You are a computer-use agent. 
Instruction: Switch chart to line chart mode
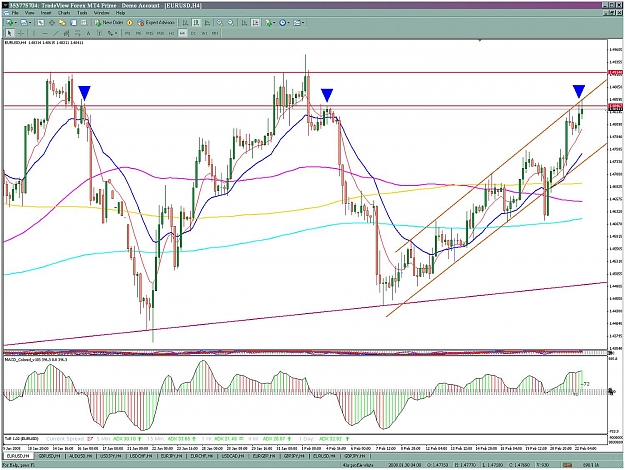207,23
